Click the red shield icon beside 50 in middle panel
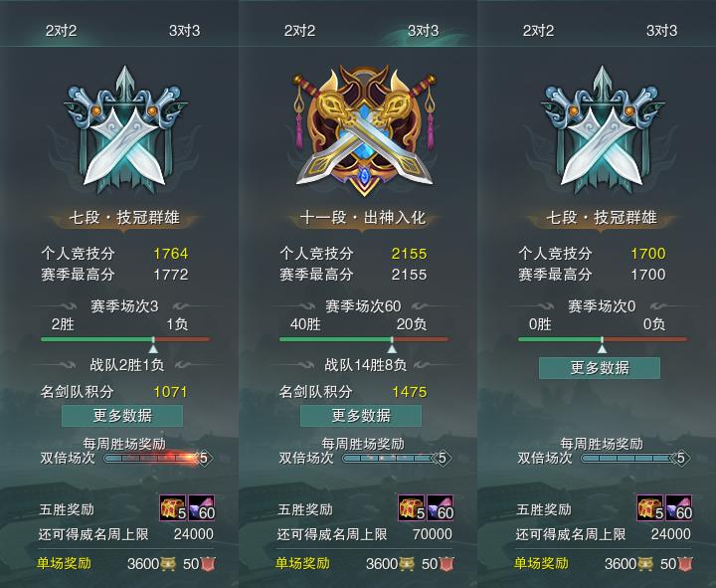 [x=447, y=564]
